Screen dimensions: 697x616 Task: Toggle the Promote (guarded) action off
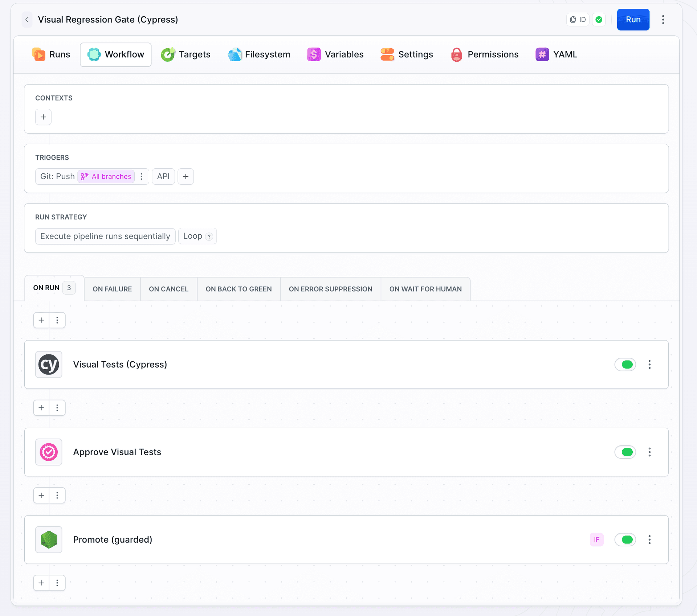625,539
